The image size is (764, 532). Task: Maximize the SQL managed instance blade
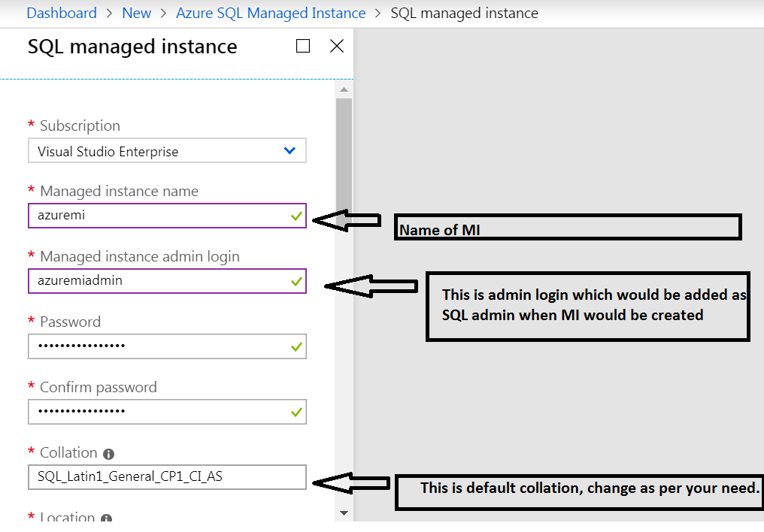303,47
